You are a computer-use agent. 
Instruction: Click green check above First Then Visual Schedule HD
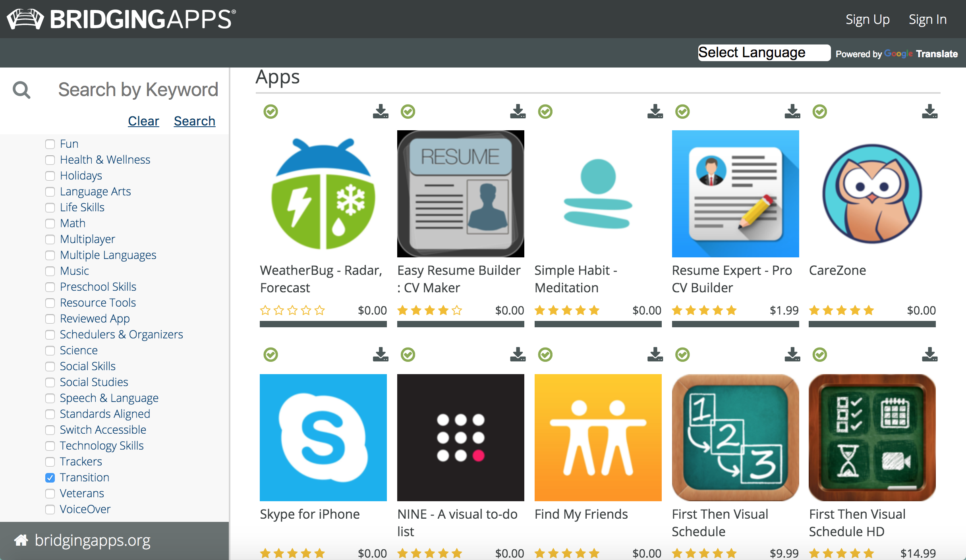point(820,355)
